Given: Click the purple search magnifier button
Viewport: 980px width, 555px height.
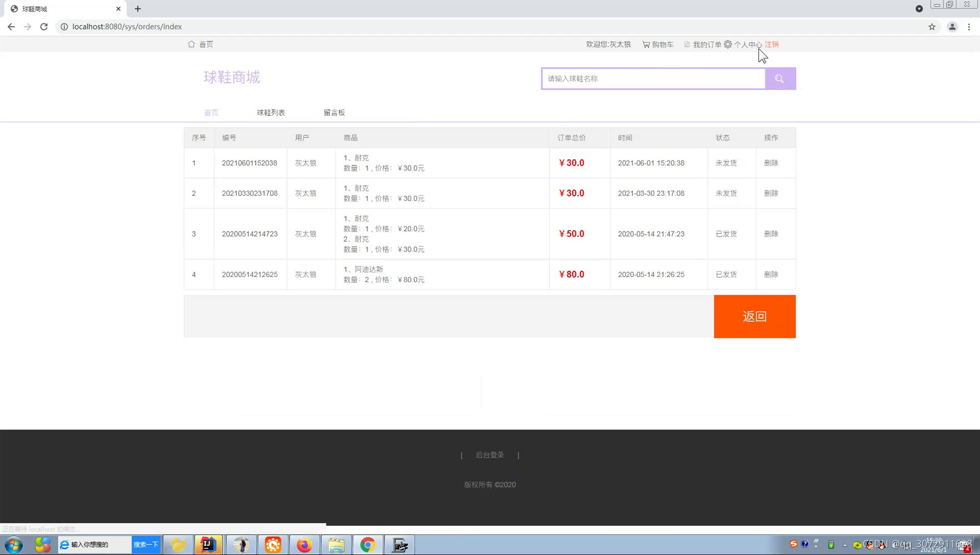Looking at the screenshot, I should click(780, 79).
